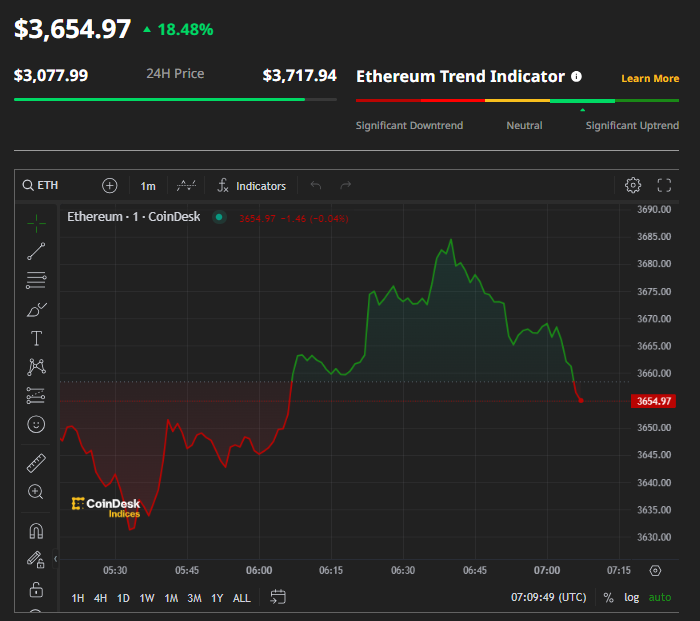The image size is (700, 621).
Task: Open the emoji icons tool
Action: coord(36,424)
